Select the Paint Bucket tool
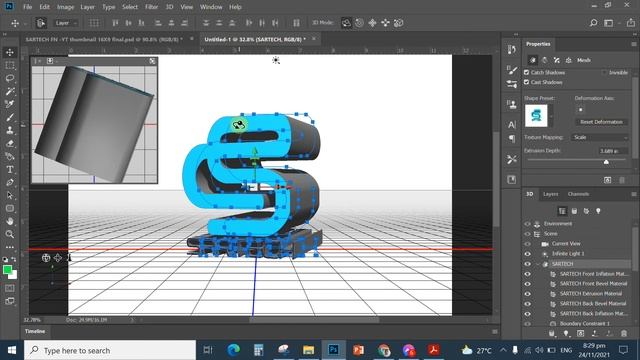The height and width of the screenshot is (360, 640). coord(10,156)
